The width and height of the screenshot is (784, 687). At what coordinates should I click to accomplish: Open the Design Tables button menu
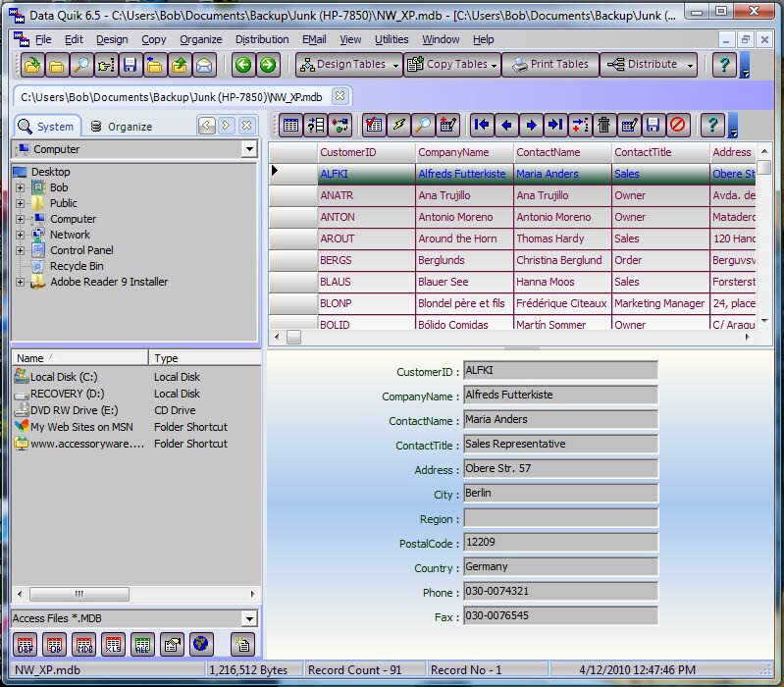[395, 65]
